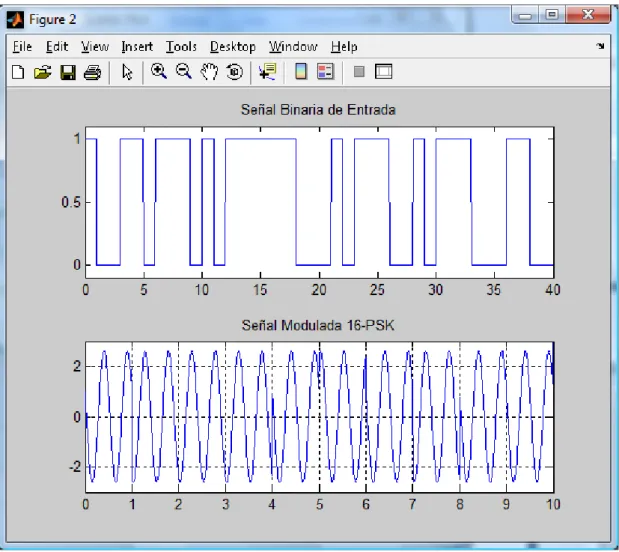Click the MATLAB logo in the title bar
619x552 pixels.
(x=15, y=19)
